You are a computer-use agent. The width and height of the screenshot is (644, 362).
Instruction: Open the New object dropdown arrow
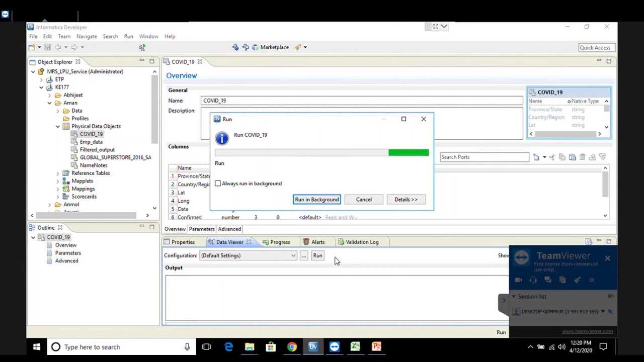[x=39, y=47]
